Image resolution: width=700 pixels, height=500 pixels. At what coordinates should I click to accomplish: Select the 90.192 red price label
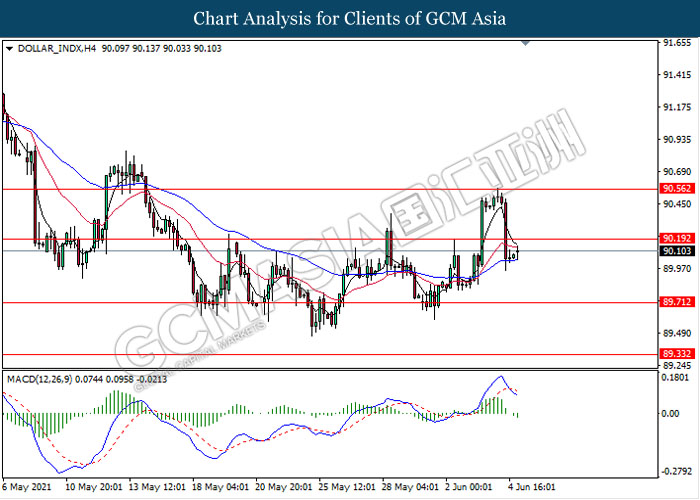(x=677, y=238)
